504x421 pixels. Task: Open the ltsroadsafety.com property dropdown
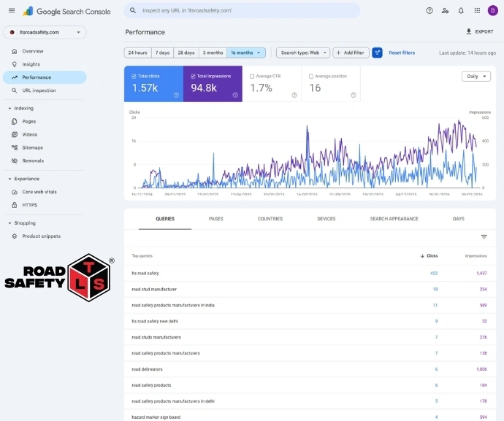[x=45, y=32]
